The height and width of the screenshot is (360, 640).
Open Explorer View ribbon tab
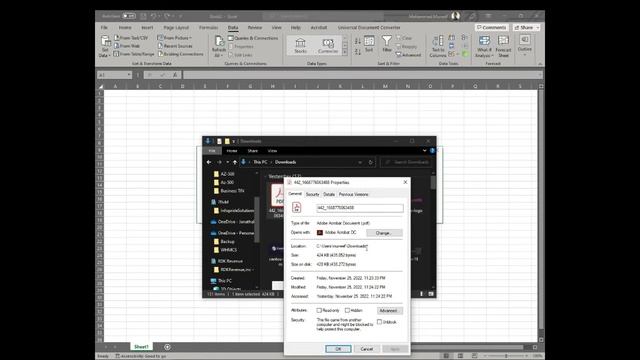tap(272, 151)
